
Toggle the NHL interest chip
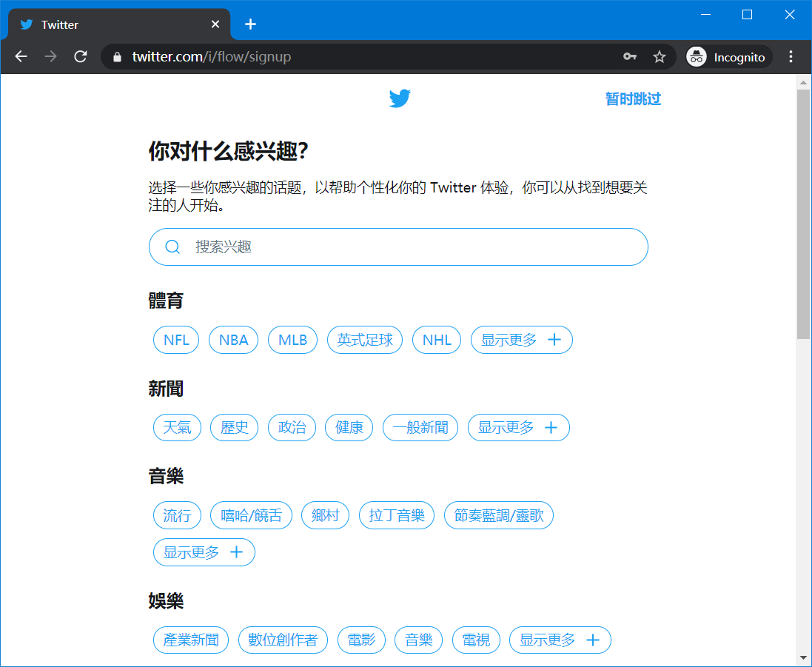(x=437, y=340)
